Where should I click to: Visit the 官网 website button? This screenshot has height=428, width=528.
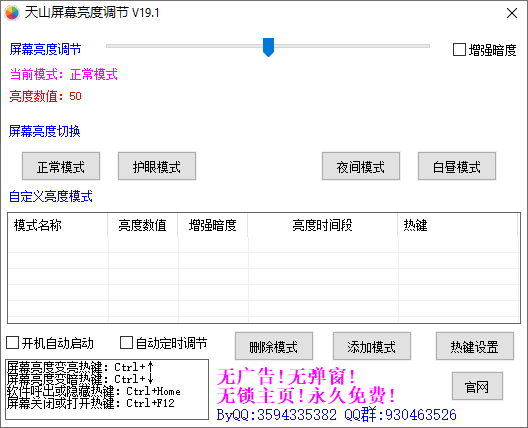click(x=477, y=386)
